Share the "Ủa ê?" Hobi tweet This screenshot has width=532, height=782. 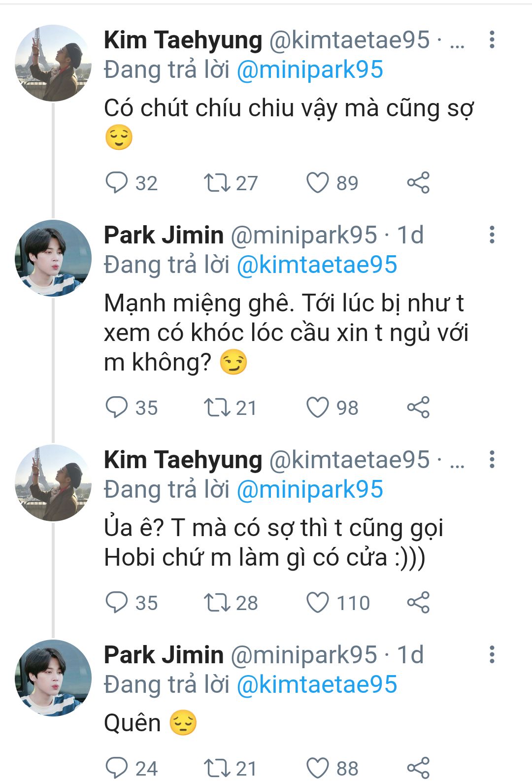point(418,603)
